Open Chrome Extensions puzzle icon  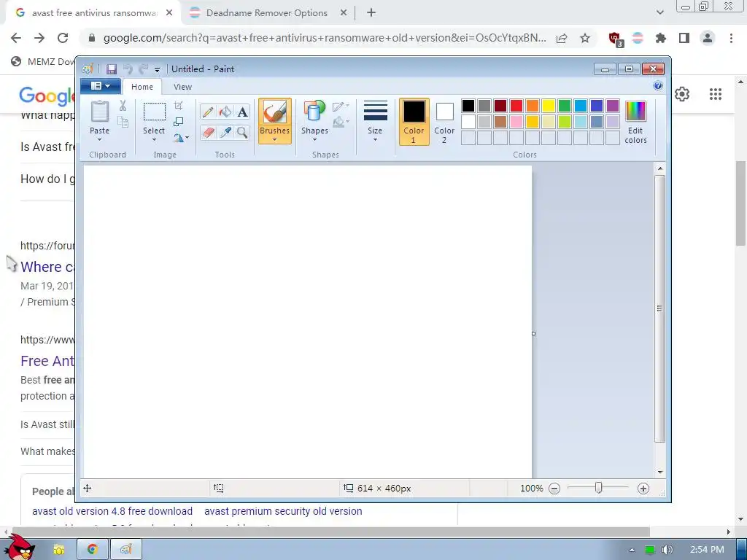tap(660, 38)
